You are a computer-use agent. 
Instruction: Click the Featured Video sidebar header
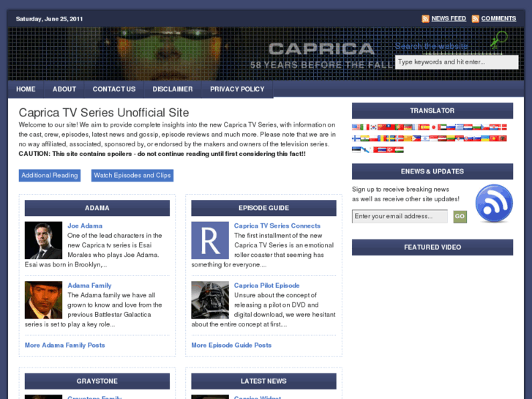point(432,247)
